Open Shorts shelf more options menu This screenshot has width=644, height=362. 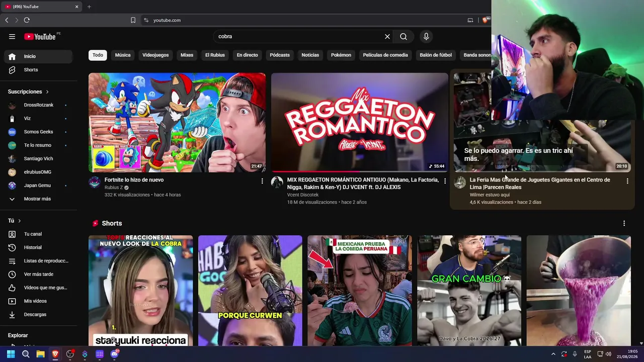coord(624,223)
